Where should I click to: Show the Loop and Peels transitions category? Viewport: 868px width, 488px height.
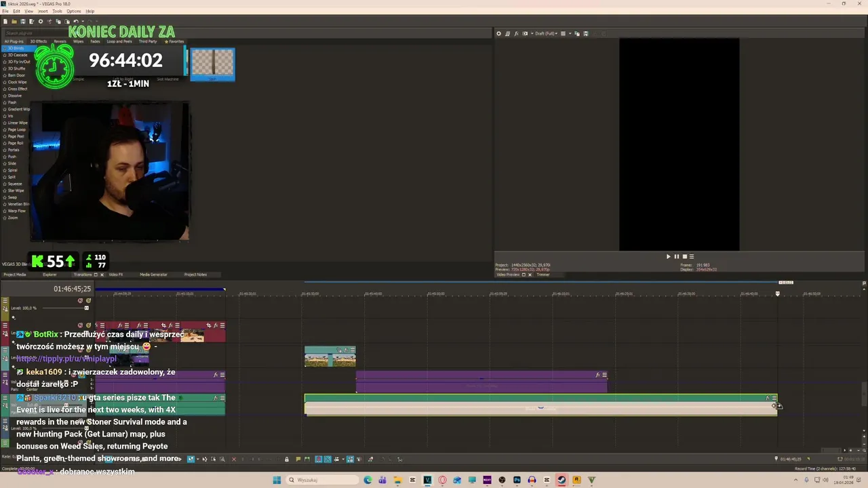tap(119, 41)
